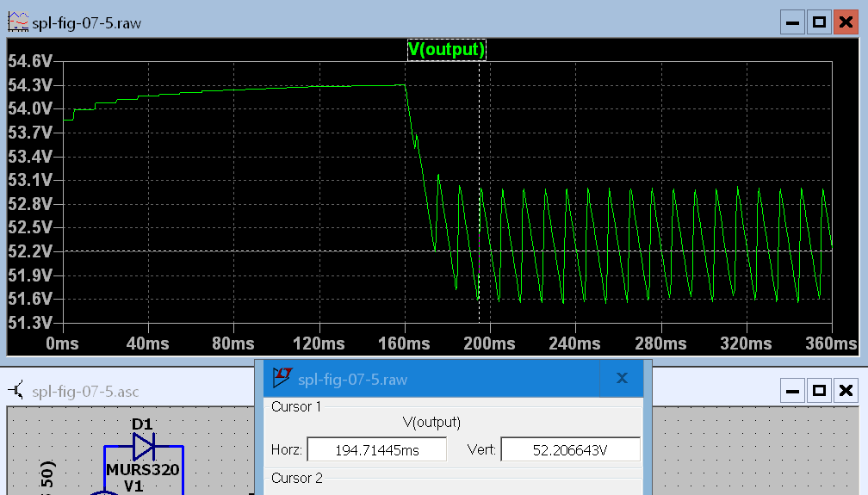
Task: Click the MURS320 diode value label
Action: point(142,470)
